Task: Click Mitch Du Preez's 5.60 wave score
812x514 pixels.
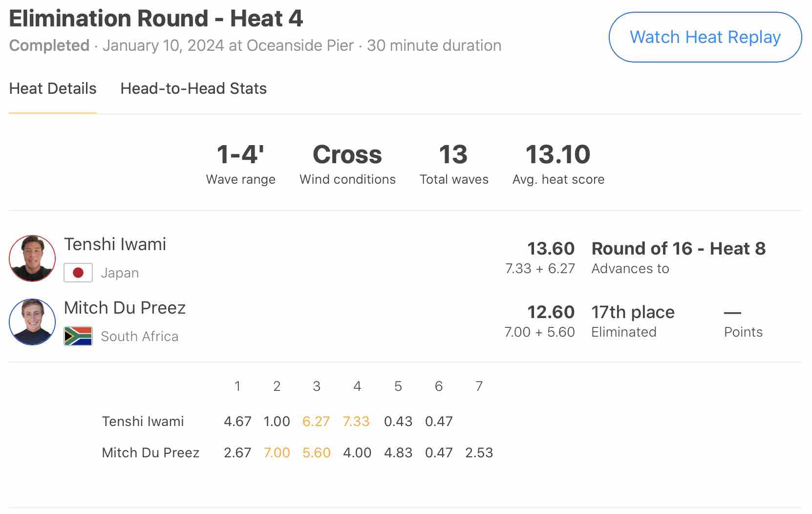Action: 316,452
